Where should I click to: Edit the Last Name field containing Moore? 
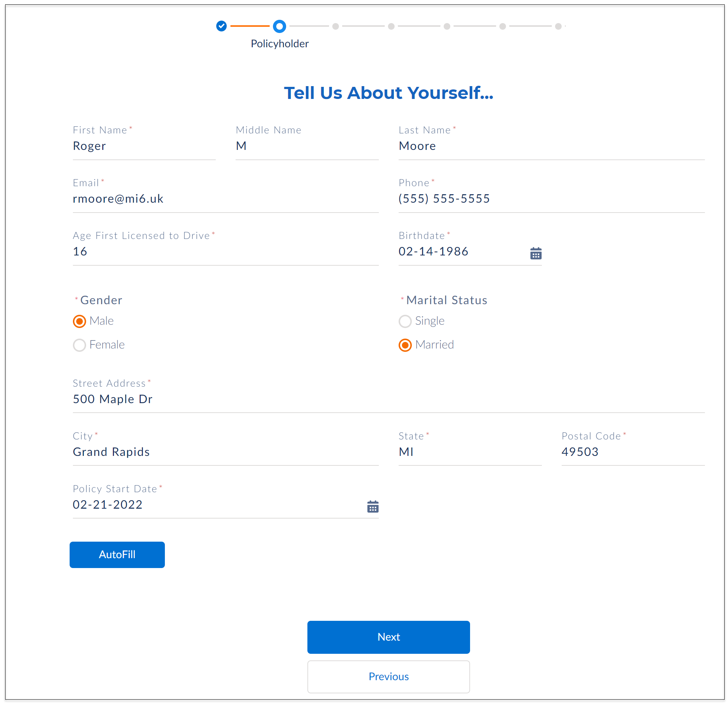point(551,146)
